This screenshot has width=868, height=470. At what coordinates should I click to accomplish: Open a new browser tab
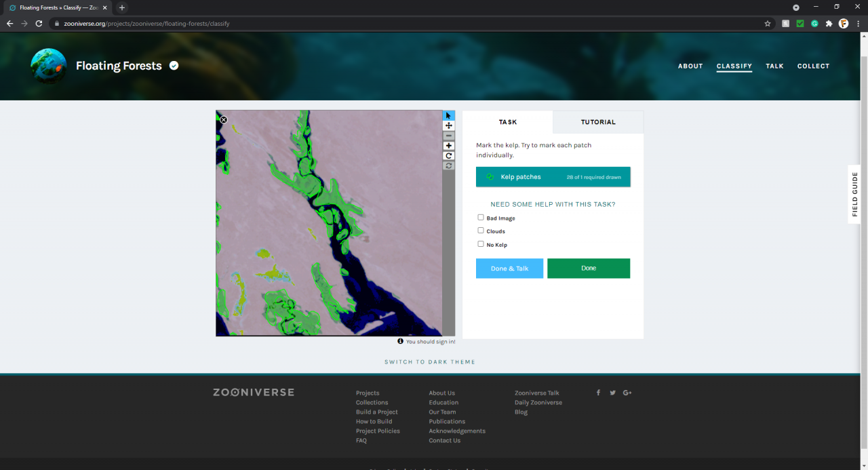(x=122, y=7)
